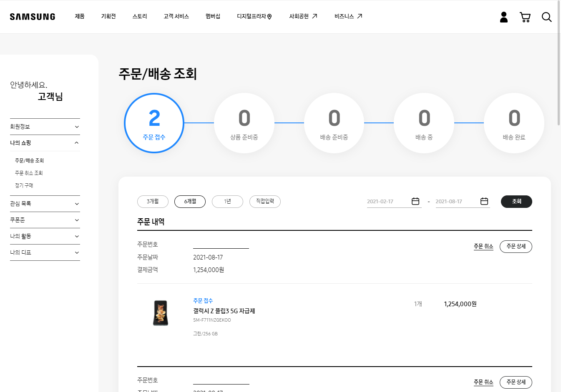Expand the 회원정보 sidebar section
The image size is (561, 392).
(x=45, y=127)
